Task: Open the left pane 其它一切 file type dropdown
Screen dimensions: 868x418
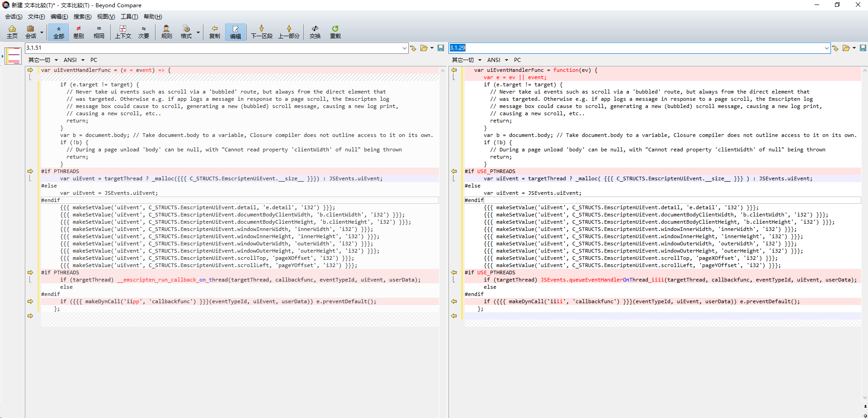Action: [43, 60]
